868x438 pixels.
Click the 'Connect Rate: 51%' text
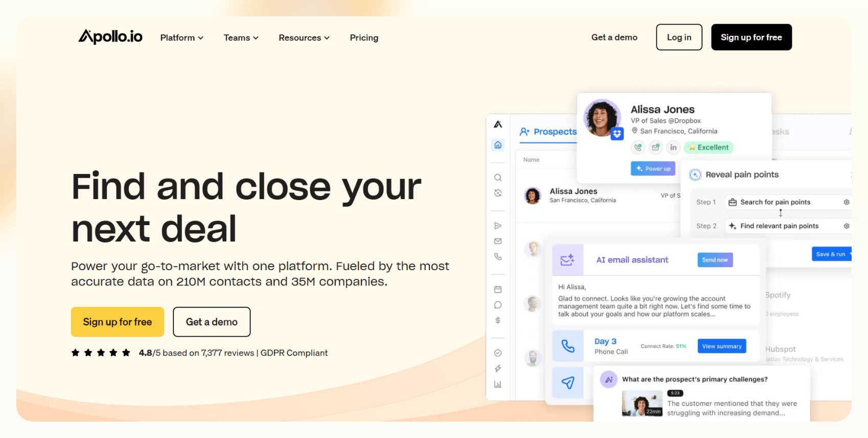coord(664,346)
